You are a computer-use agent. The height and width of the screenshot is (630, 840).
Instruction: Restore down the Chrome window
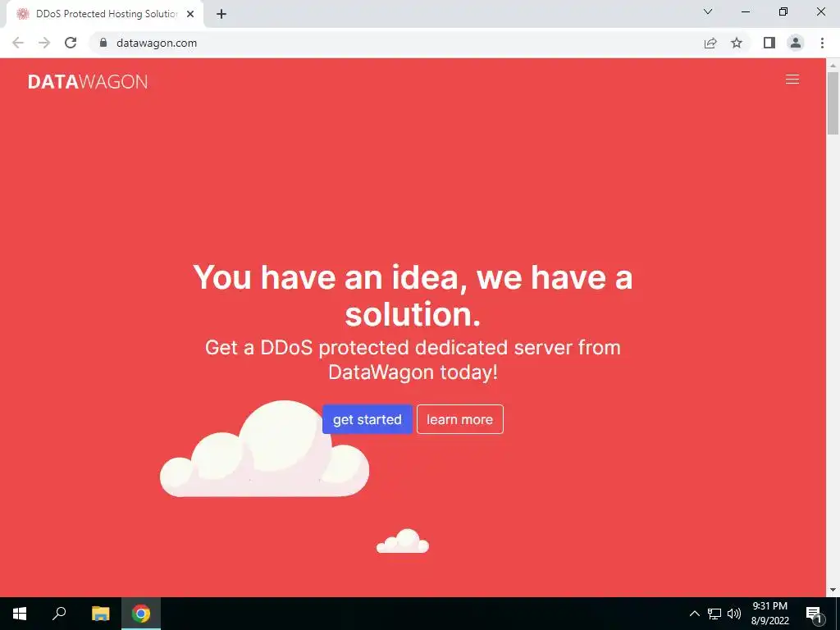pos(783,11)
